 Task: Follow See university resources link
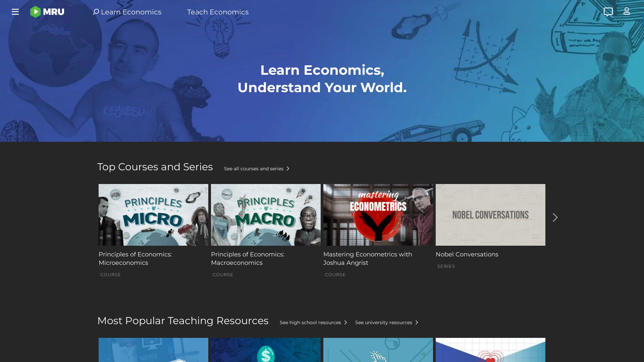pos(384,322)
